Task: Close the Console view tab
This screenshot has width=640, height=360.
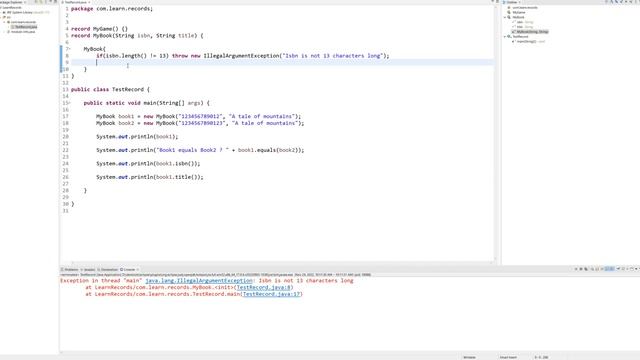Action: pos(138,269)
